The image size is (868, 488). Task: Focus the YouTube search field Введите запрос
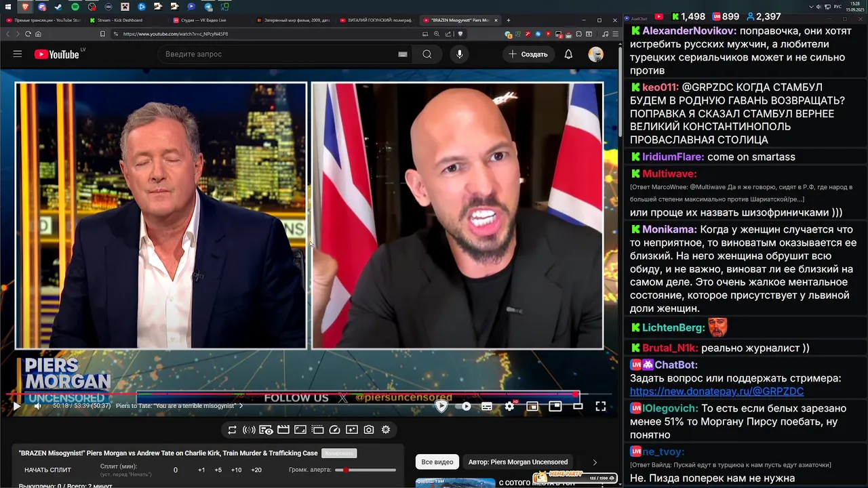click(x=278, y=54)
